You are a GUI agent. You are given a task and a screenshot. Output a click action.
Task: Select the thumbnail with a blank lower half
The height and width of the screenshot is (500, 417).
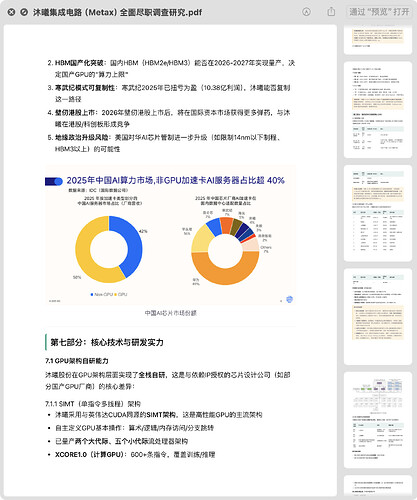coord(378,317)
